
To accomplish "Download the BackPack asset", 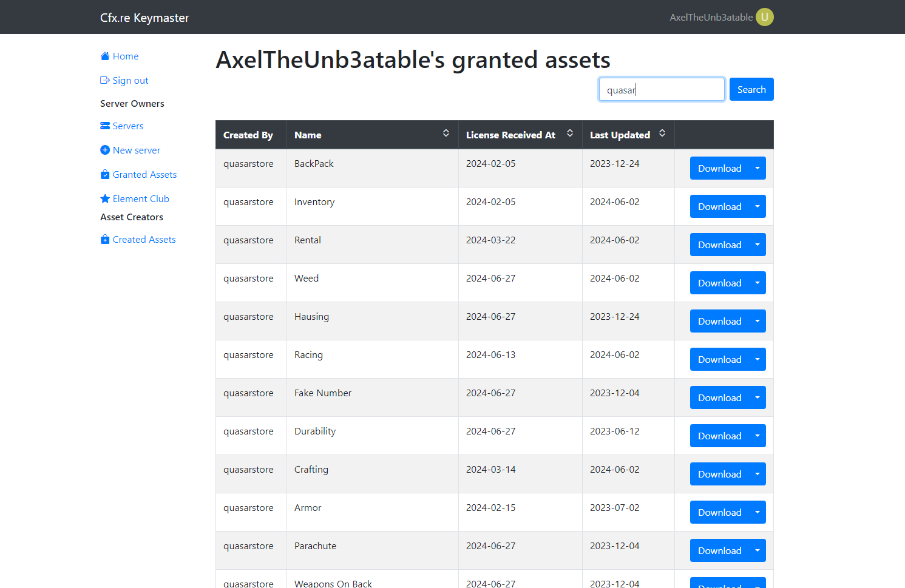I will pos(720,168).
